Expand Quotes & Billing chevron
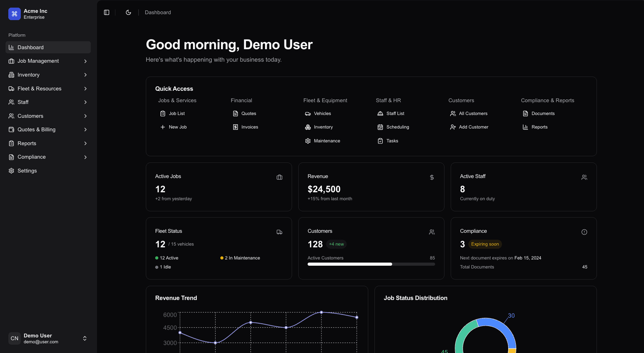The height and width of the screenshot is (353, 644). pos(85,130)
